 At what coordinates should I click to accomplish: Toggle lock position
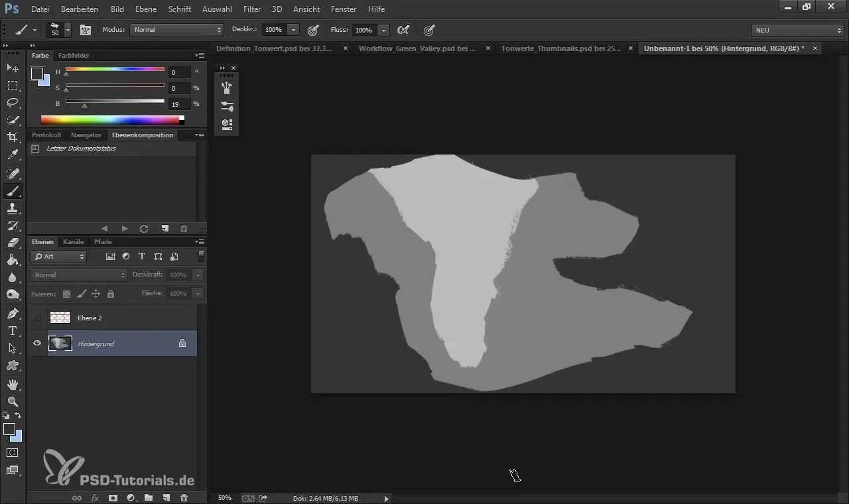click(96, 293)
